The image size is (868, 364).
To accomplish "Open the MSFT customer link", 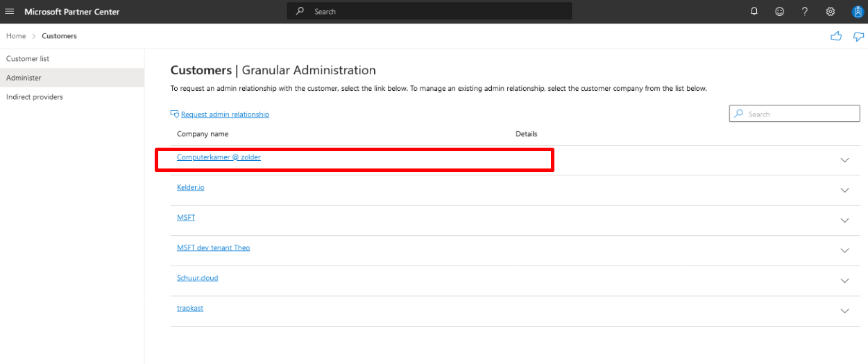I will click(x=186, y=218).
